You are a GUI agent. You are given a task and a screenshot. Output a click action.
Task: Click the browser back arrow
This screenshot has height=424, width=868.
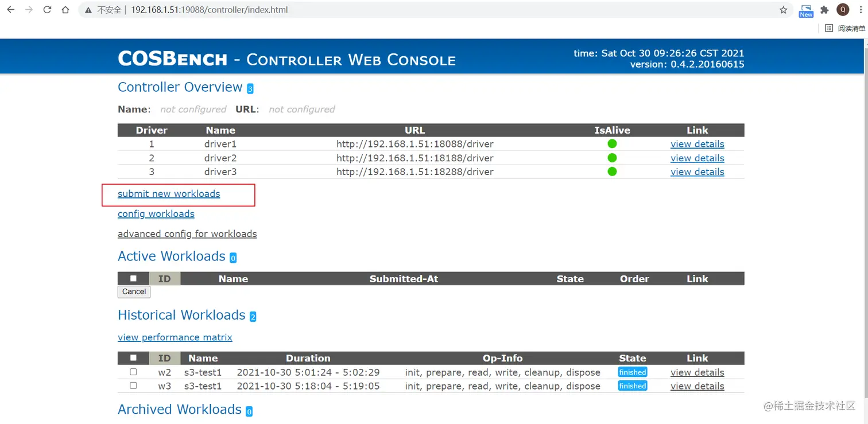[10, 10]
